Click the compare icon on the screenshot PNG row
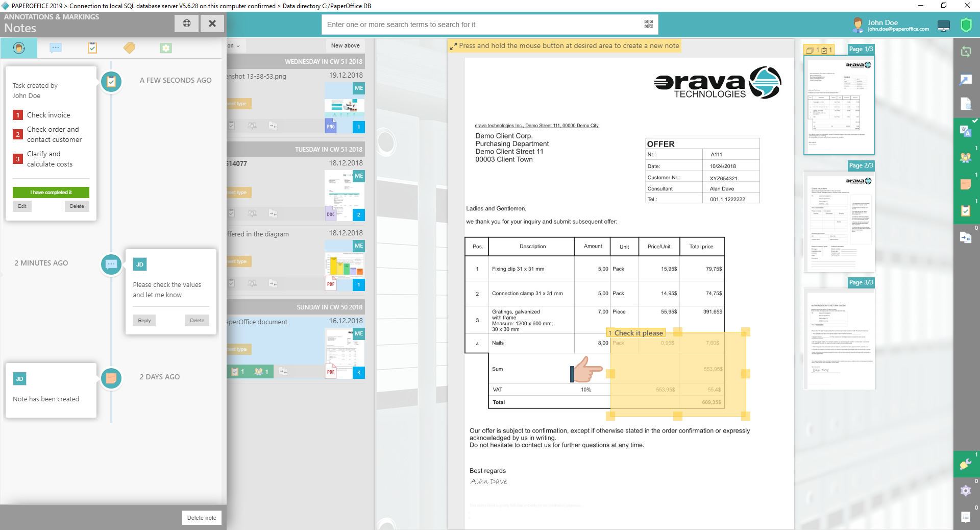 tap(273, 126)
